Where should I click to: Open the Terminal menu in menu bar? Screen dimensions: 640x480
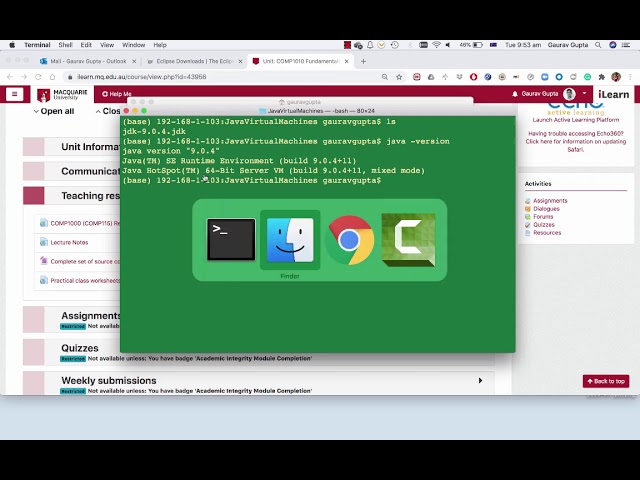(37, 45)
